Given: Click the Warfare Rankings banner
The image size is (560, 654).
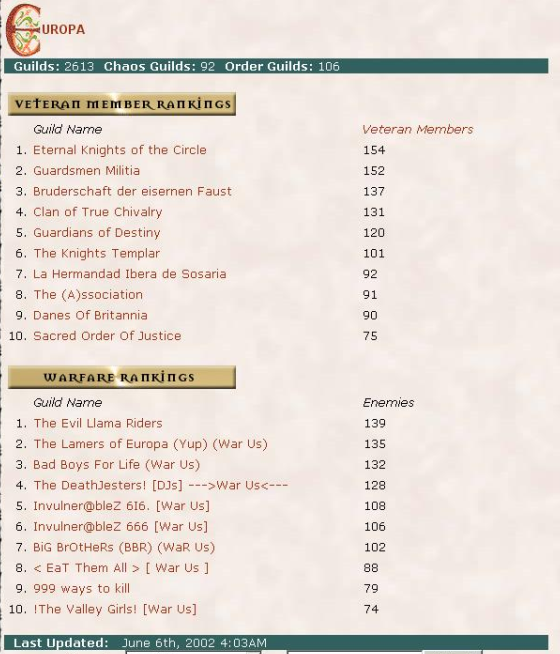Looking at the screenshot, I should 122,377.
